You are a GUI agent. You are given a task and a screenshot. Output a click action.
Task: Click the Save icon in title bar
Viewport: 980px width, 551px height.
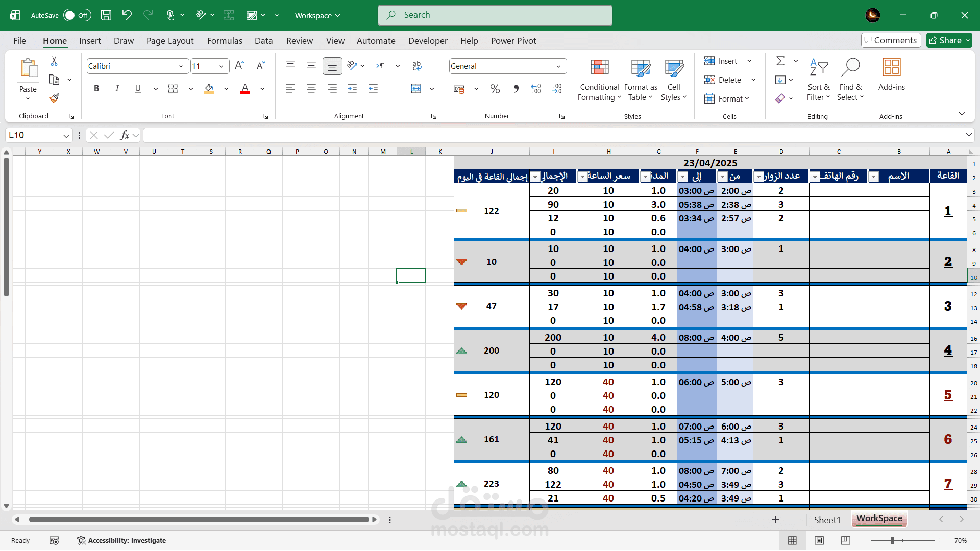(x=106, y=15)
